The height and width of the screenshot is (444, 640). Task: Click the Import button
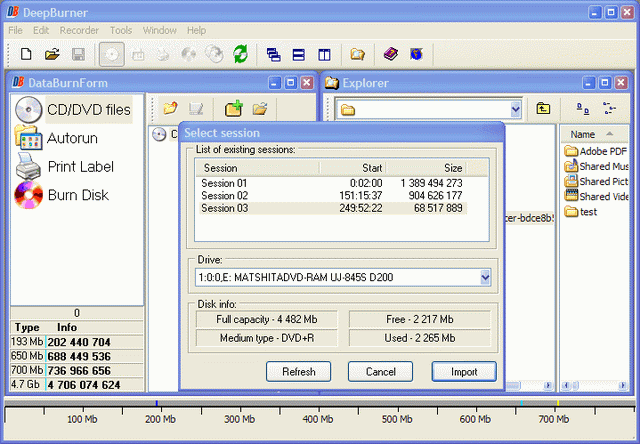tap(463, 371)
